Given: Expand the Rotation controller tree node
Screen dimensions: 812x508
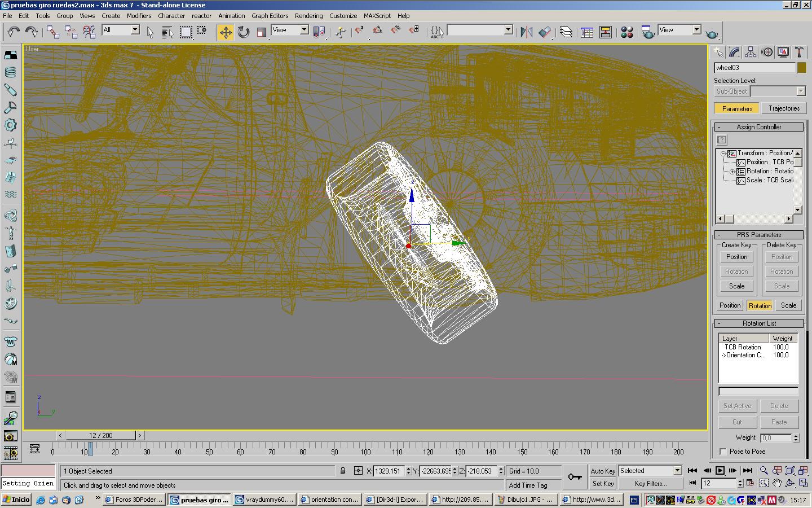Looking at the screenshot, I should 732,172.
